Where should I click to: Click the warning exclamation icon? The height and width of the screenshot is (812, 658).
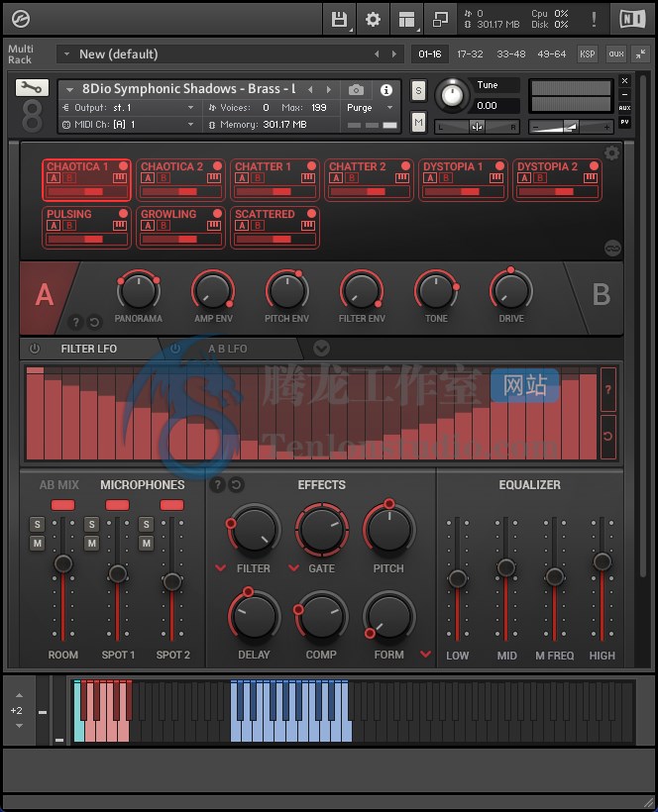594,19
